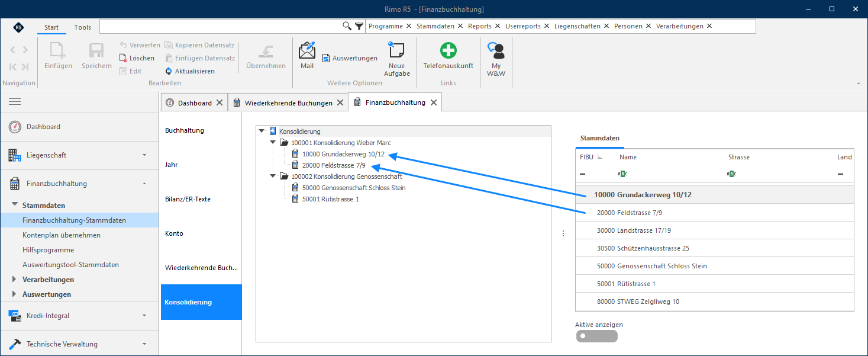
Task: Select the Bilanz/ER-Texte side tab
Action: tap(201, 199)
